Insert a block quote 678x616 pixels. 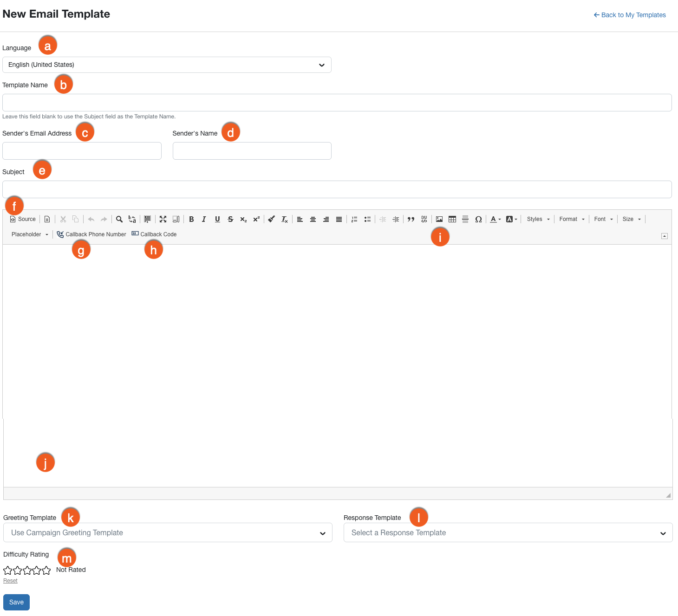tap(411, 219)
